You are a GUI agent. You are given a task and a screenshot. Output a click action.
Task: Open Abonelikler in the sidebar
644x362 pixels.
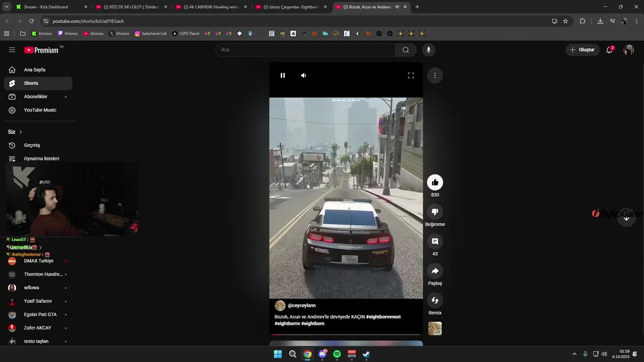[x=38, y=97]
